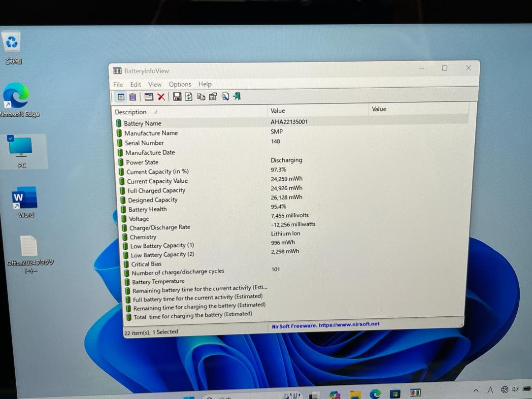Open the Help menu
Screen dimensions: 532x399
pyautogui.click(x=204, y=84)
